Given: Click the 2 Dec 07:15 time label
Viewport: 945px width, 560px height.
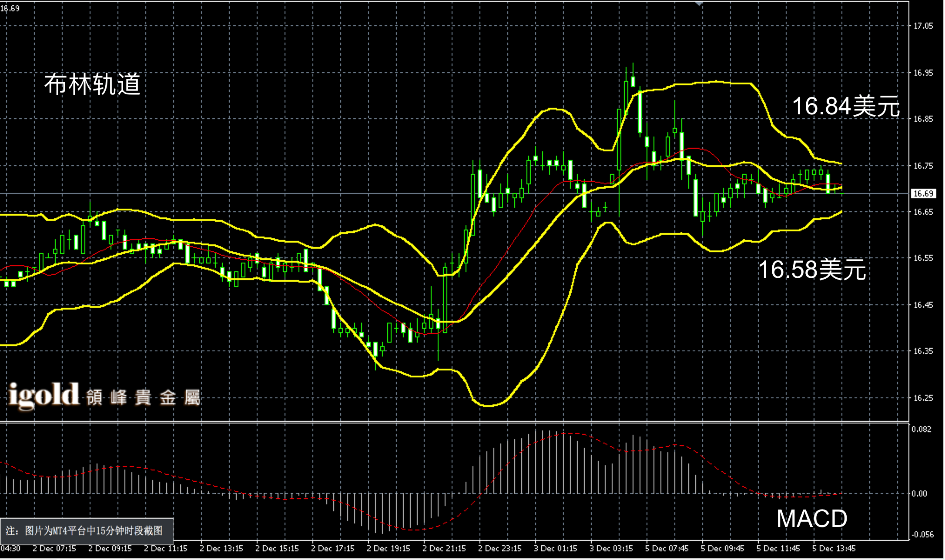Looking at the screenshot, I should click(54, 549).
